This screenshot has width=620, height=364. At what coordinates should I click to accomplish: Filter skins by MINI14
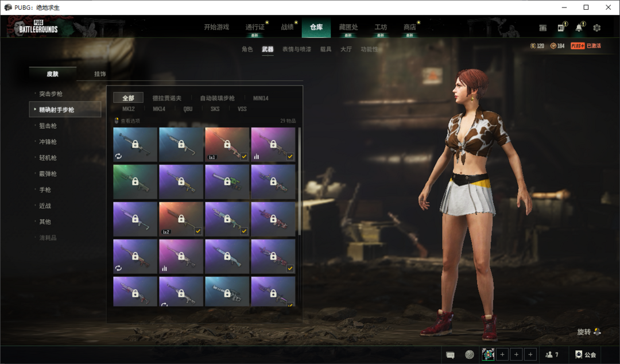261,98
